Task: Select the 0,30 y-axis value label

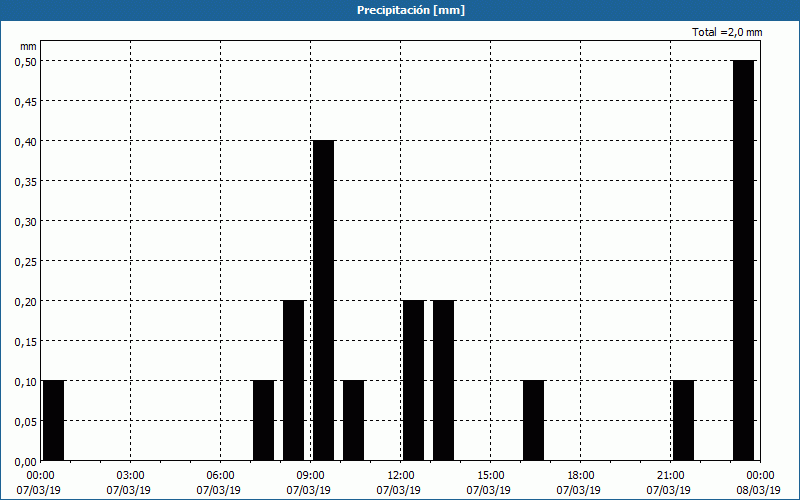Action: pyautogui.click(x=26, y=221)
